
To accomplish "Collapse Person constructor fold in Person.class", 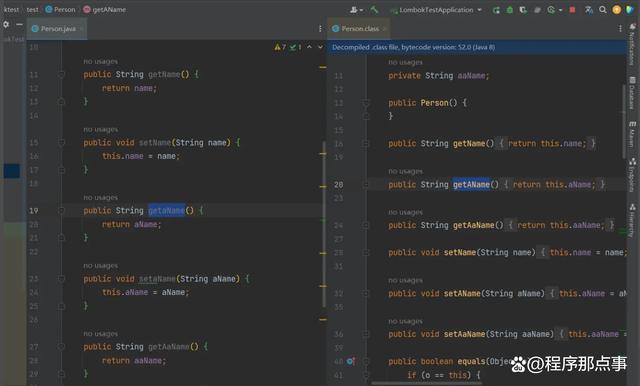I will [366, 103].
